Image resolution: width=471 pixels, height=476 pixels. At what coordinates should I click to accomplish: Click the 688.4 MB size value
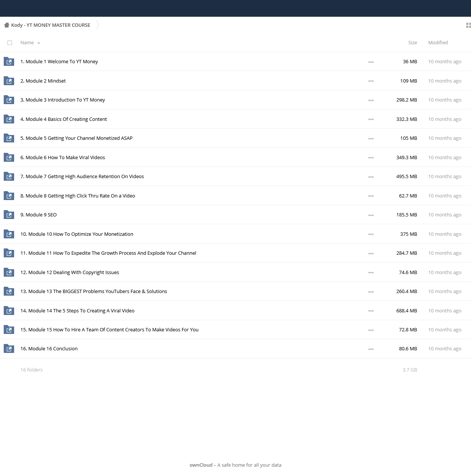pos(407,311)
